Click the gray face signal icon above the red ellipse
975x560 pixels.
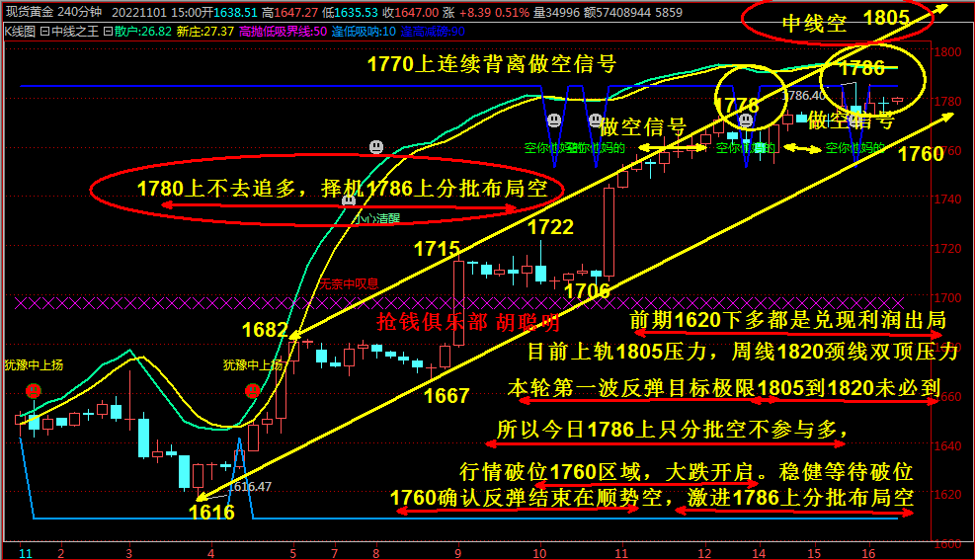tap(375, 147)
